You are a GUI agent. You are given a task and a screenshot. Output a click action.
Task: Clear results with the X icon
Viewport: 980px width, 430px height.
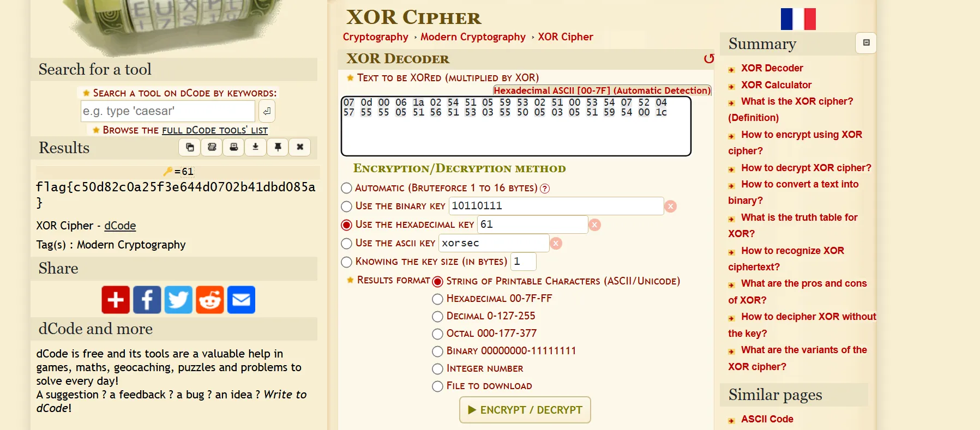click(x=300, y=147)
